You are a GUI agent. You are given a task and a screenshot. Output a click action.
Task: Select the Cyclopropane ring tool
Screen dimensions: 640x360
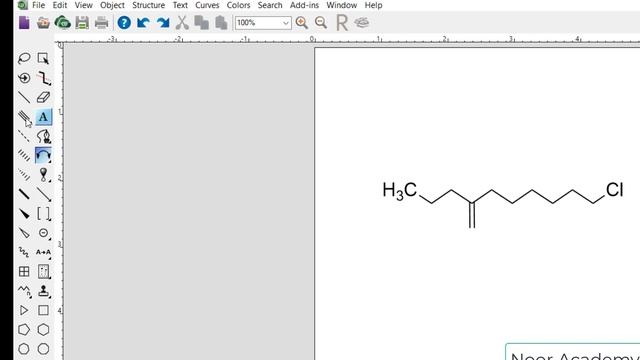tap(24, 310)
